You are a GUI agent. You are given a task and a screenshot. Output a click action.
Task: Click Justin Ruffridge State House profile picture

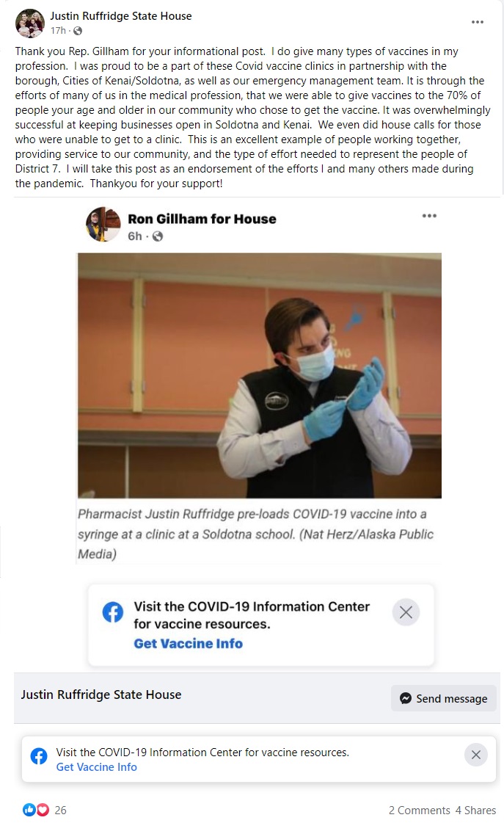[30, 23]
